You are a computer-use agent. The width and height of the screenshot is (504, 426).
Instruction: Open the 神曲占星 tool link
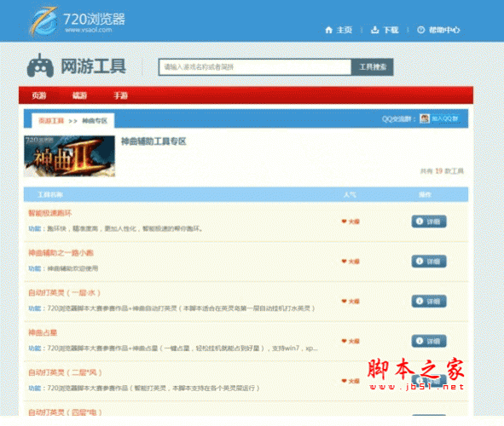pyautogui.click(x=43, y=332)
